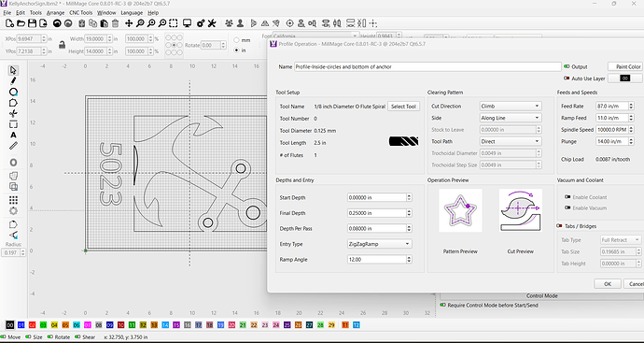
Task: Select the Pan cross-arrows tool
Action: pos(129,23)
